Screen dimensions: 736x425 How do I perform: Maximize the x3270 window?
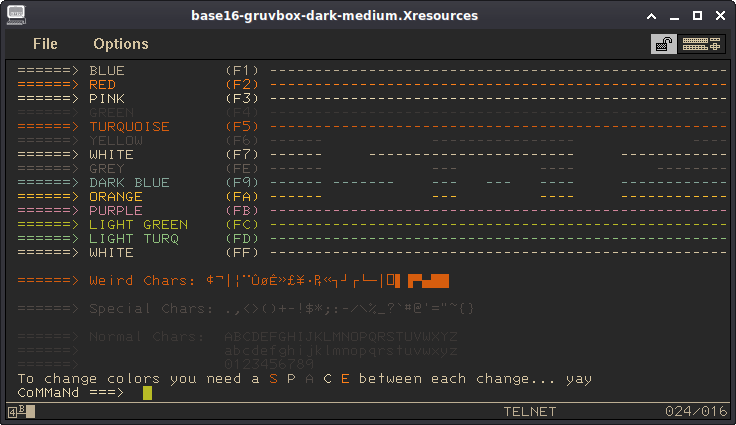(698, 16)
